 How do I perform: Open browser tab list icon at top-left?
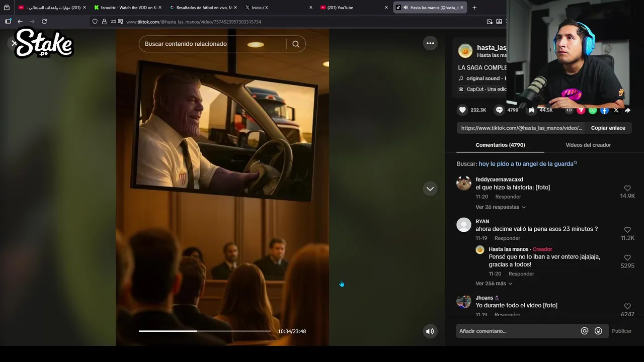7,8
